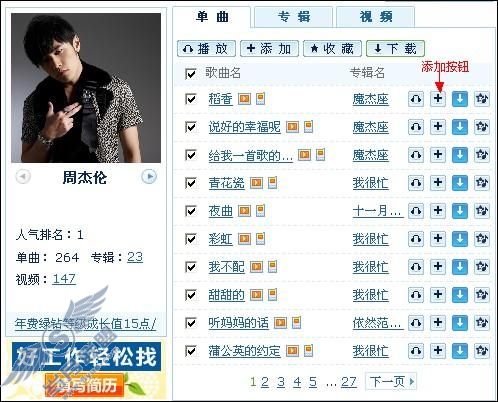Favorite 夜曲 using the star icon

482,211
